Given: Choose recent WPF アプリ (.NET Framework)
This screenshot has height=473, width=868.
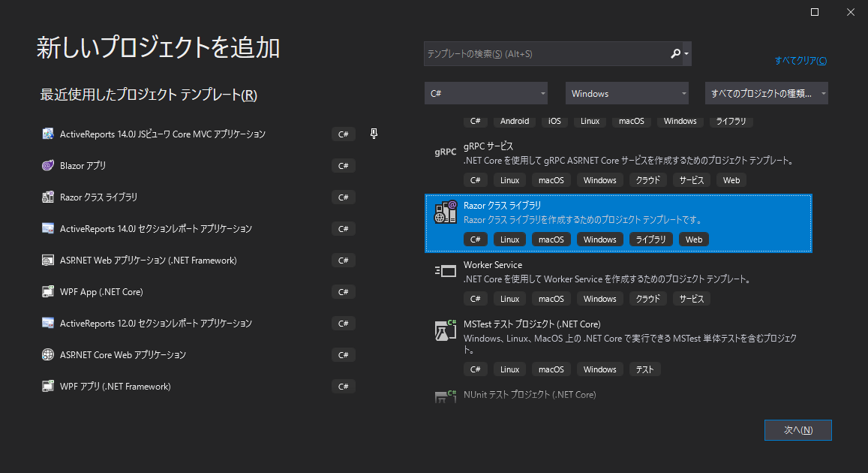Looking at the screenshot, I should point(115,387).
